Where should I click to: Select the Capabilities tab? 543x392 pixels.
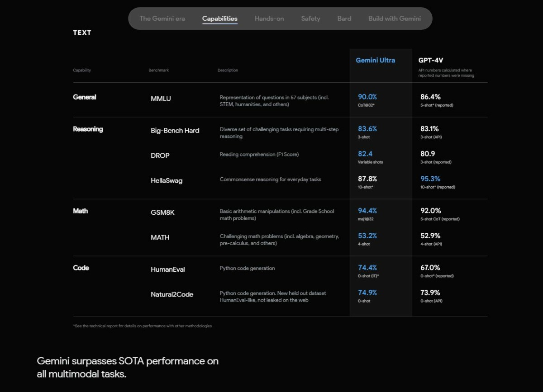pyautogui.click(x=219, y=19)
